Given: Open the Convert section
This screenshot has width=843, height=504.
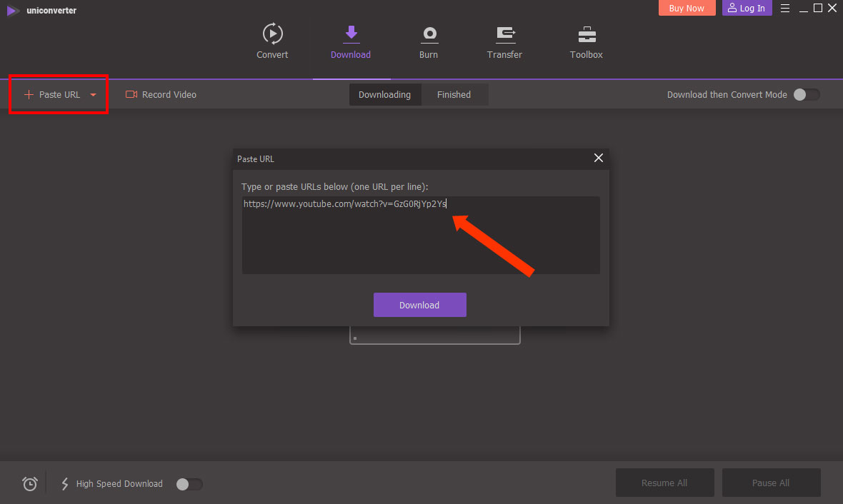Looking at the screenshot, I should pos(272,41).
